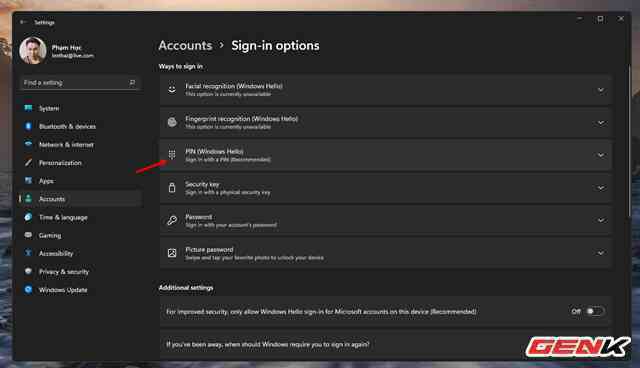Expand Security key chevron
The width and height of the screenshot is (640, 368).
click(601, 188)
